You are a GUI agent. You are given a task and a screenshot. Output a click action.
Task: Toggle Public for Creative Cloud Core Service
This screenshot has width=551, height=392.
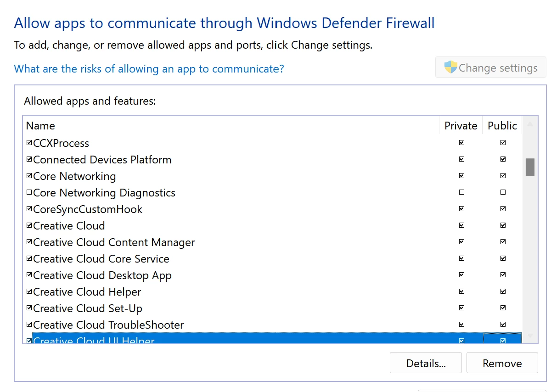click(503, 258)
